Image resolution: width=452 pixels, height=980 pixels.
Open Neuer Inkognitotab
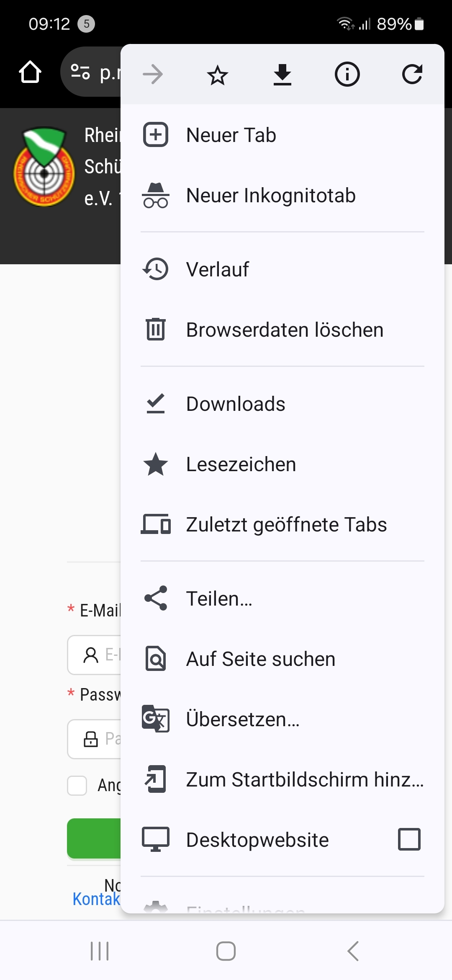(x=282, y=196)
